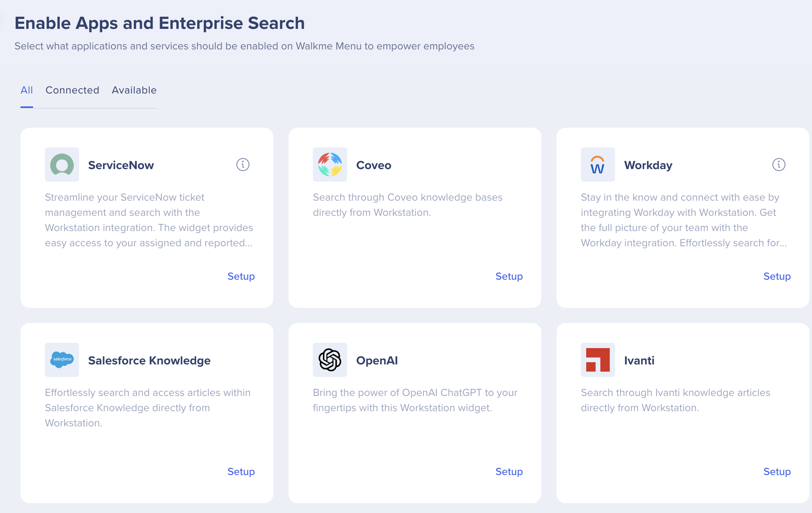Click 'Stay in the know' Workday description

pyautogui.click(x=684, y=220)
